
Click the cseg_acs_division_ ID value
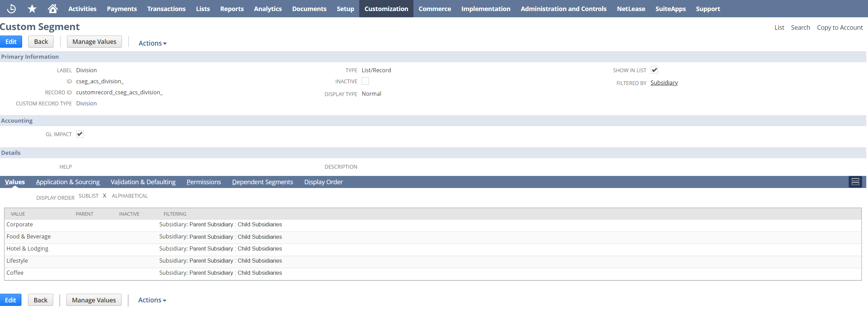pyautogui.click(x=100, y=81)
